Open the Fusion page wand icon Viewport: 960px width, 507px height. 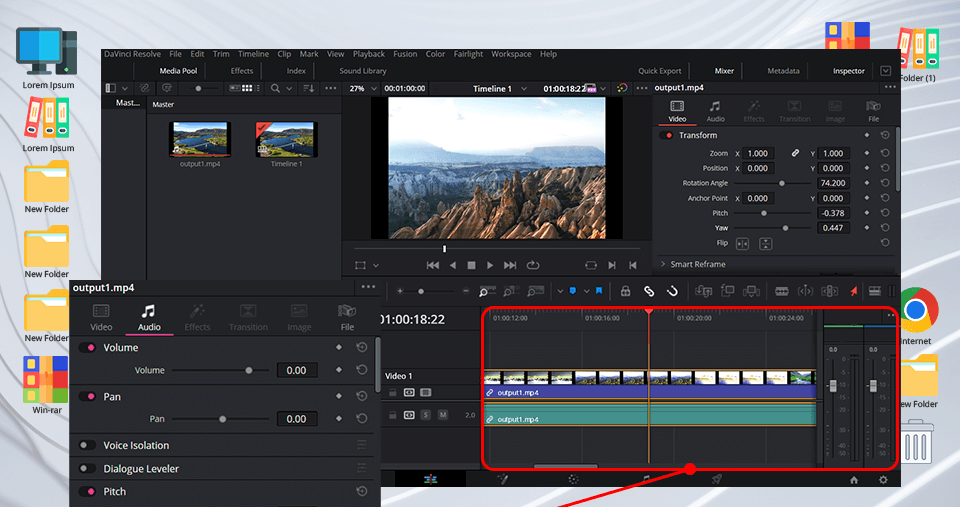pyautogui.click(x=502, y=479)
